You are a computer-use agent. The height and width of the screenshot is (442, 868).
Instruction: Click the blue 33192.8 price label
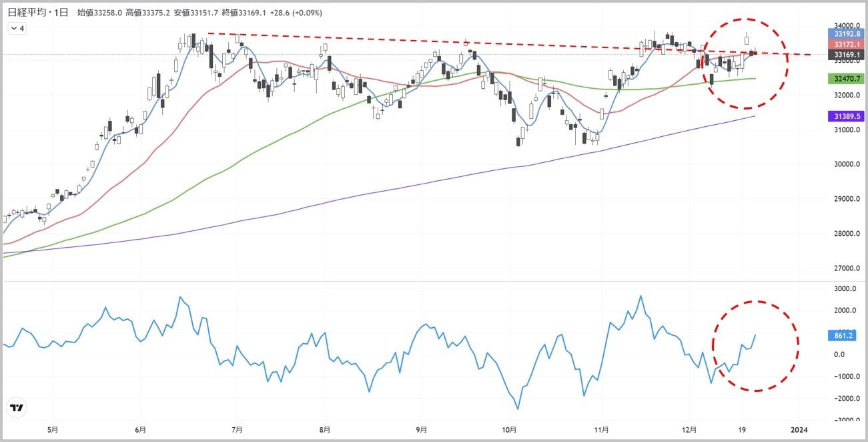pos(845,33)
